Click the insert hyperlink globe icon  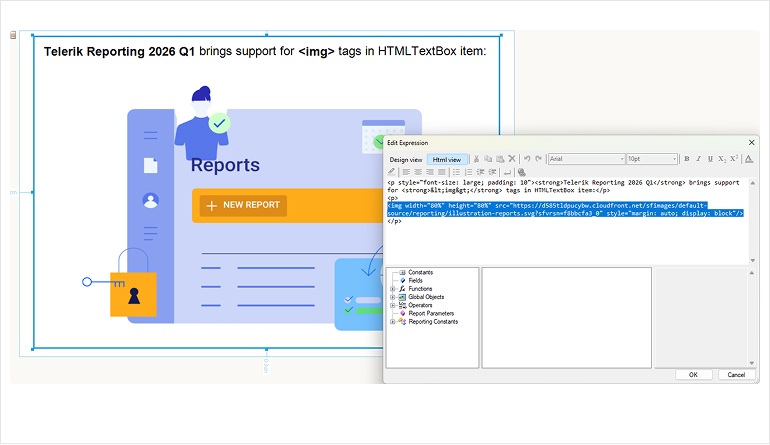click(x=522, y=172)
